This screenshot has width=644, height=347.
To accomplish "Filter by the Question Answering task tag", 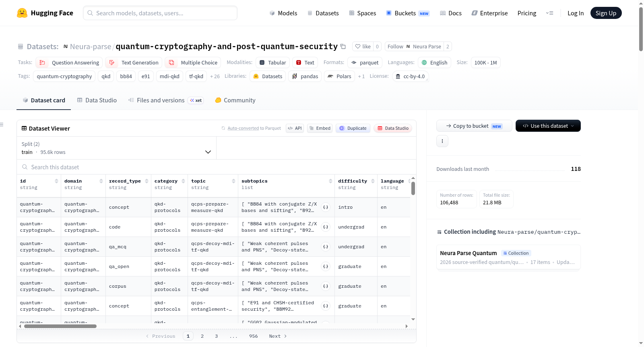I will point(69,62).
